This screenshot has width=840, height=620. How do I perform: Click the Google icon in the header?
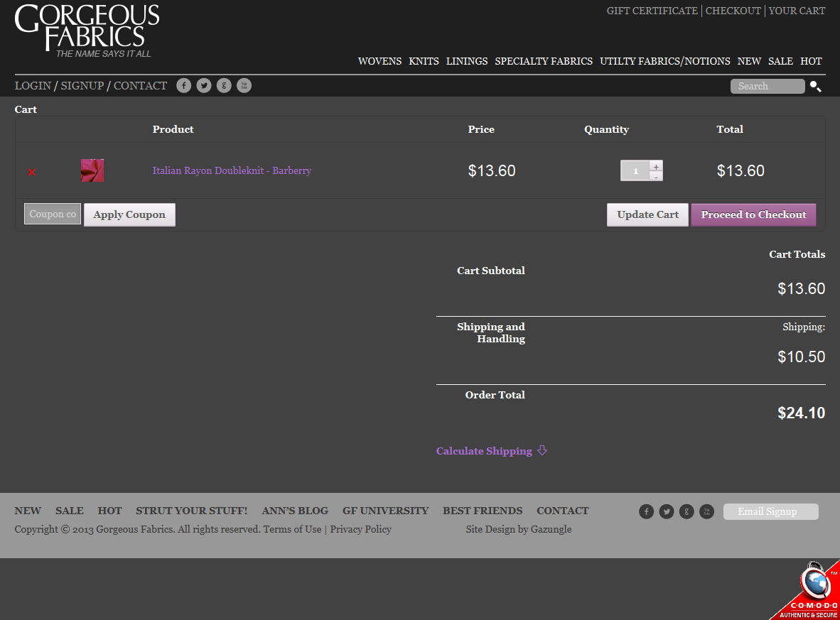click(224, 86)
